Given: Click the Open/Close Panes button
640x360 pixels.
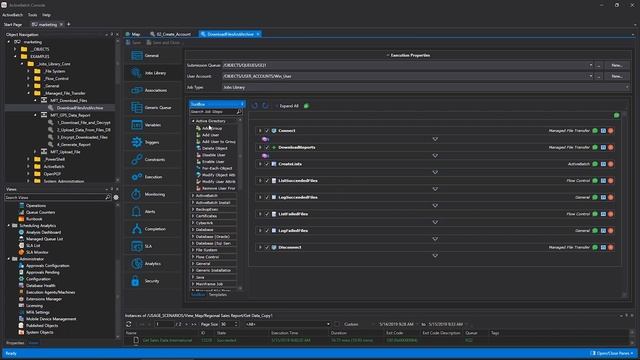Looking at the screenshot, I should [612, 353].
